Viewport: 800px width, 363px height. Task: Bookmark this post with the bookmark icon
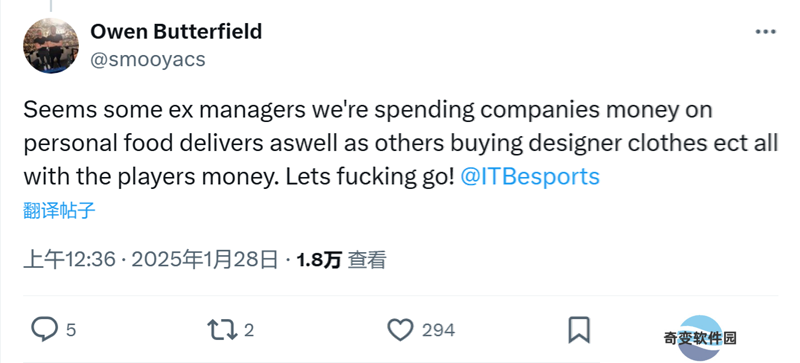[579, 330]
